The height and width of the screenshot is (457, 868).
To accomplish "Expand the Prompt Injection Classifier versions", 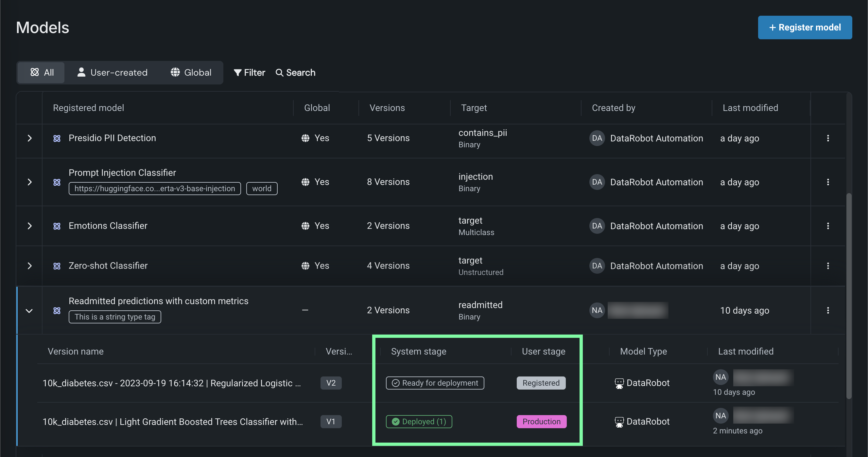I will tap(30, 182).
